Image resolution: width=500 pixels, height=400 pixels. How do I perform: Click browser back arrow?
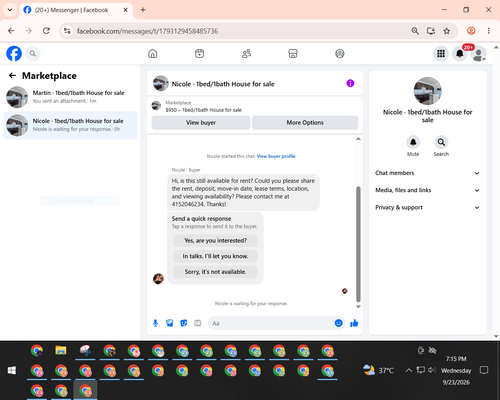pyautogui.click(x=11, y=31)
